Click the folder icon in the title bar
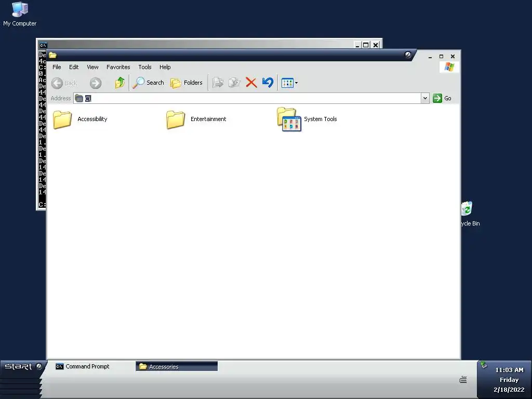Screen dimensions: 532x399 52,55
